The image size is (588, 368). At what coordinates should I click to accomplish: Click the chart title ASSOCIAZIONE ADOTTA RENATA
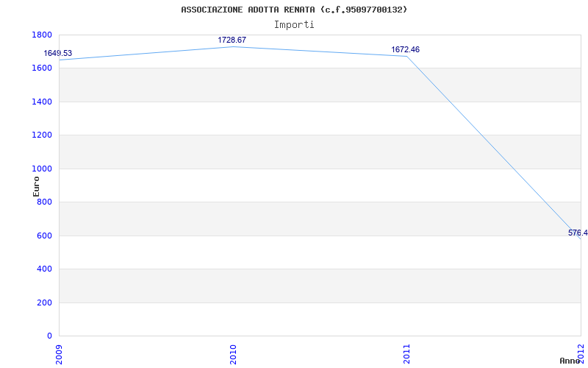tap(294, 10)
